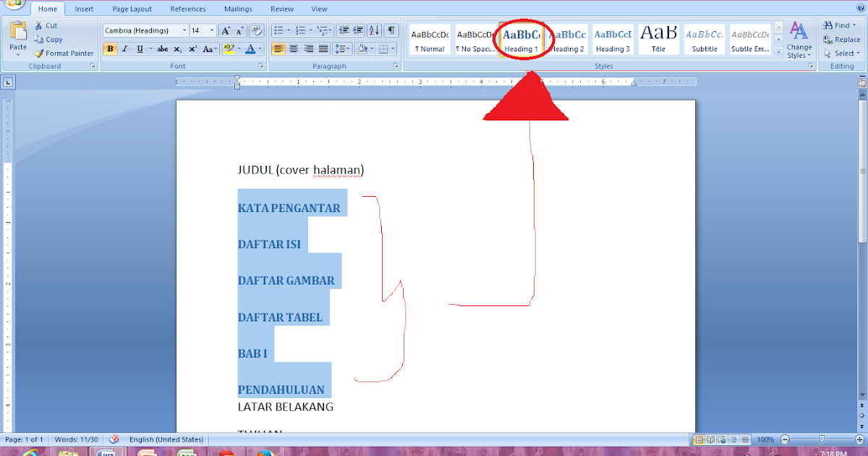Click the Cut scissors button

tap(46, 25)
